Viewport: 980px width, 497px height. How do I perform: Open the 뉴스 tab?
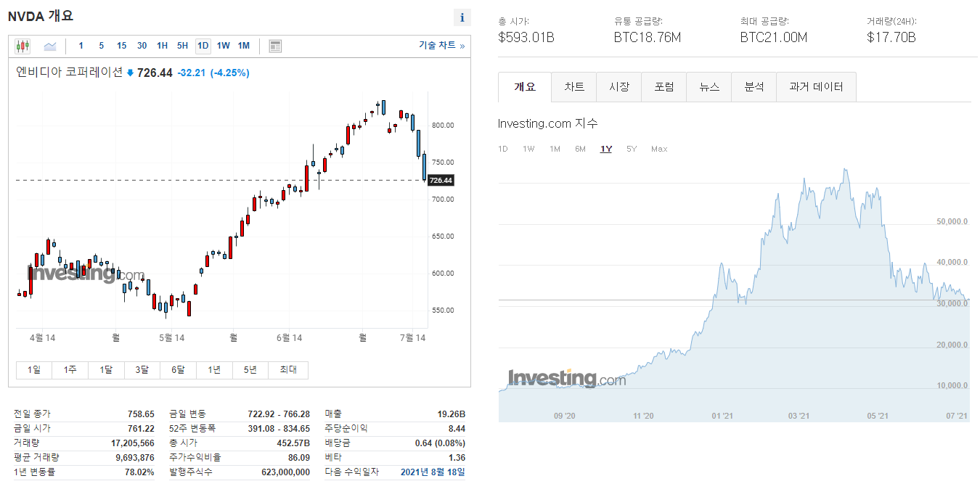[x=709, y=87]
